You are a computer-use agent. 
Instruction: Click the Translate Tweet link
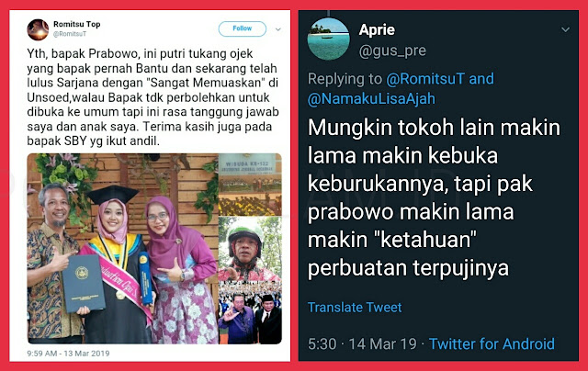355,308
